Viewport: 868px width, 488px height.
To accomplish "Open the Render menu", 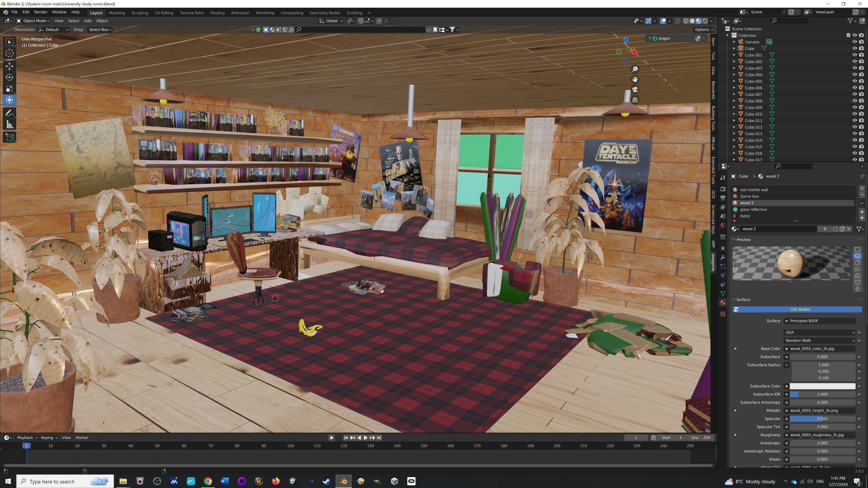I will [41, 12].
